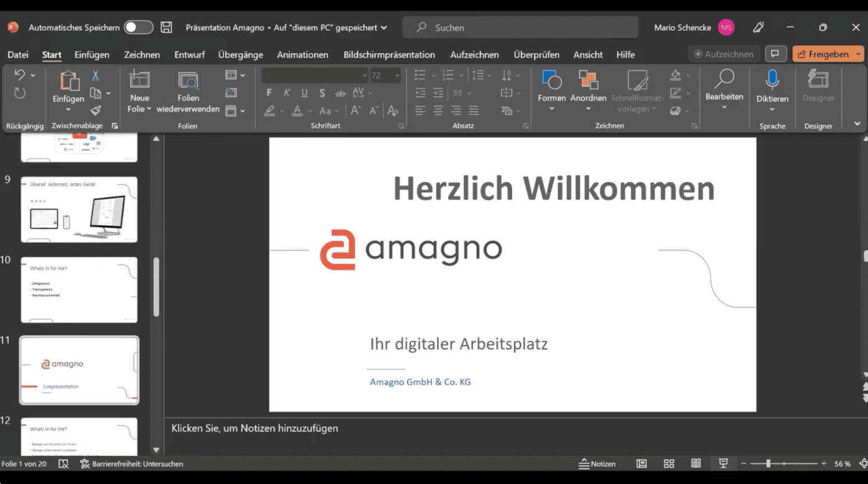This screenshot has width=868, height=484.
Task: Click the Cut scissors icon
Action: [x=96, y=75]
